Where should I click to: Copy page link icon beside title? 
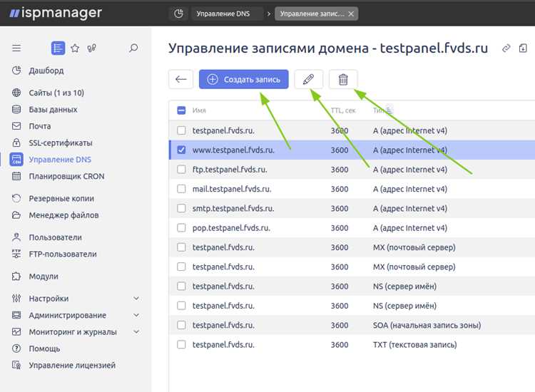tap(506, 48)
